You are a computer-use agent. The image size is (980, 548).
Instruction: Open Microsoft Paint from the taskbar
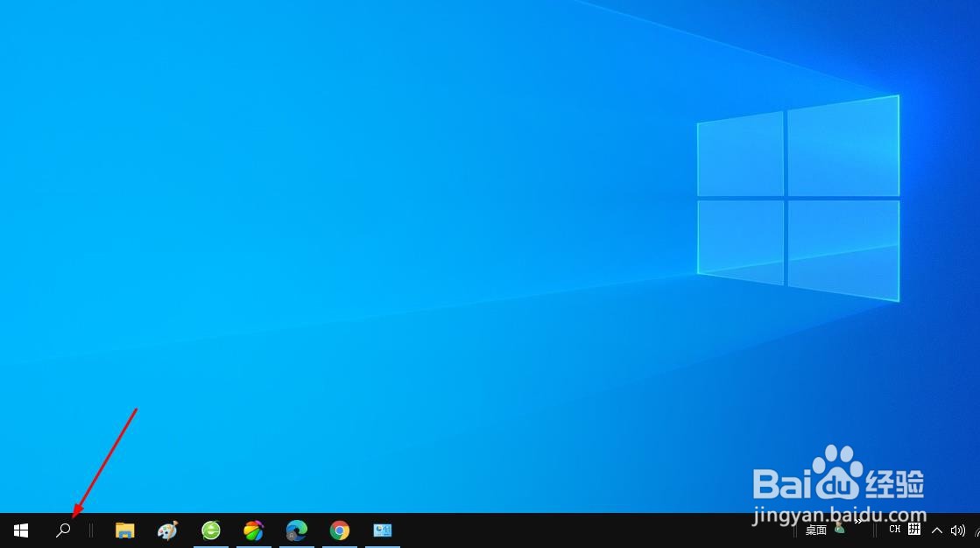166,530
